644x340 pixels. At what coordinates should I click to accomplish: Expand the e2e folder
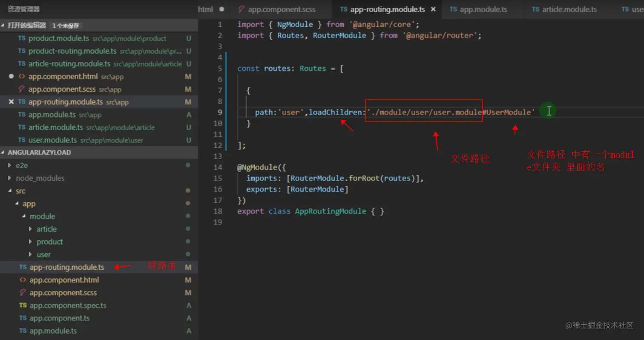tap(10, 165)
